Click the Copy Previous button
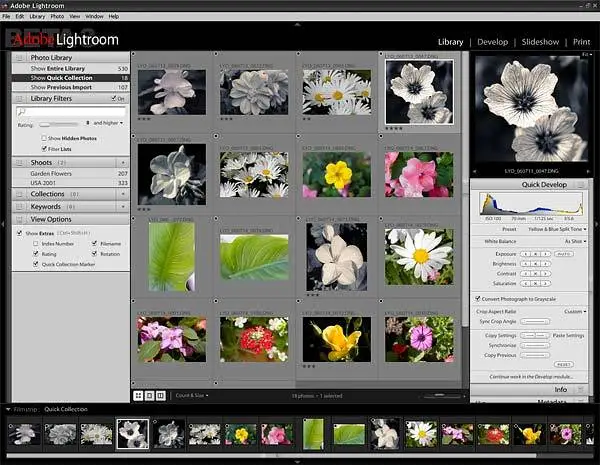Viewport: 600px width, 465px height. 535,355
